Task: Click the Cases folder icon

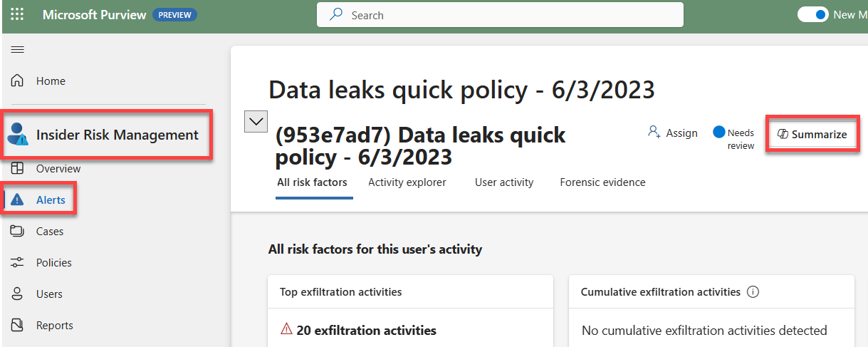Action: tap(18, 232)
